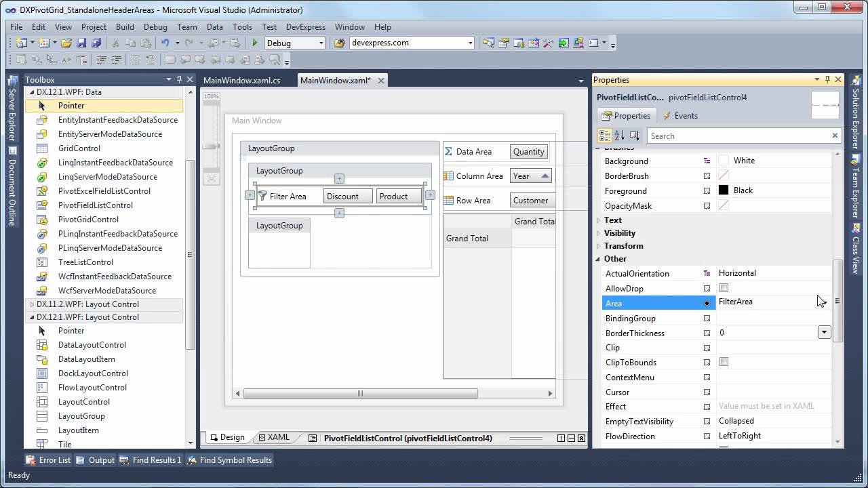Open the Error List tab

pyautogui.click(x=49, y=460)
